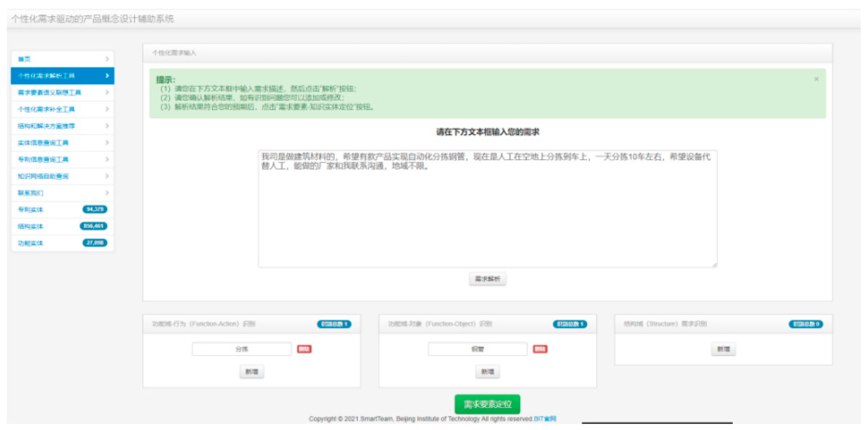Expand the highlighted 个性化需求解析工具 item

107,76
